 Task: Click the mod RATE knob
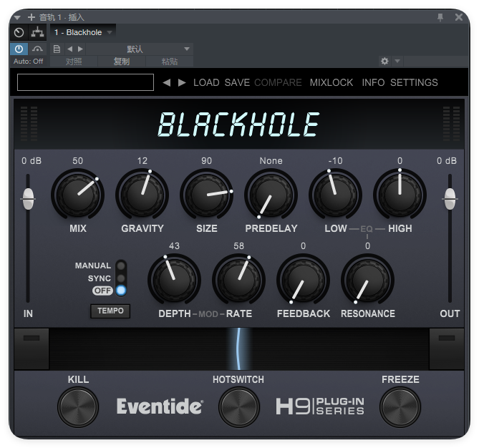pos(238,279)
